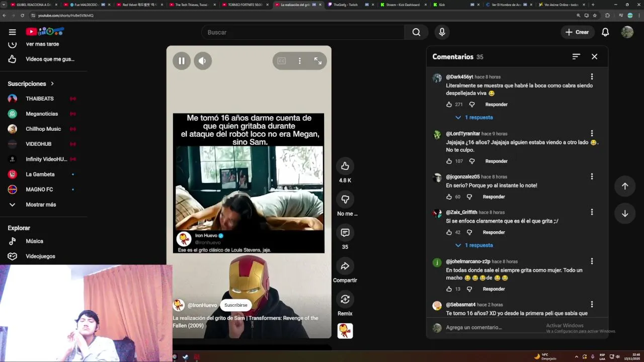Close the Comentarios panel

[x=594, y=57]
